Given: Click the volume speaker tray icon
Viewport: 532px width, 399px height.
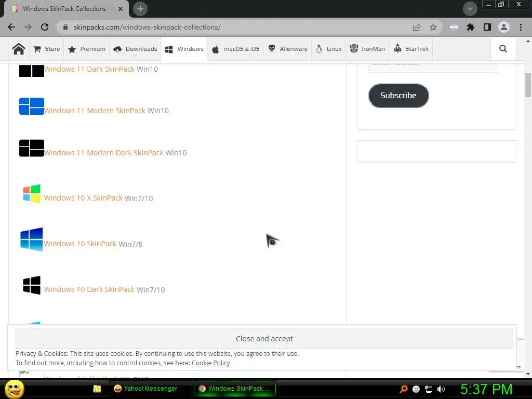Looking at the screenshot, I should click(441, 389).
